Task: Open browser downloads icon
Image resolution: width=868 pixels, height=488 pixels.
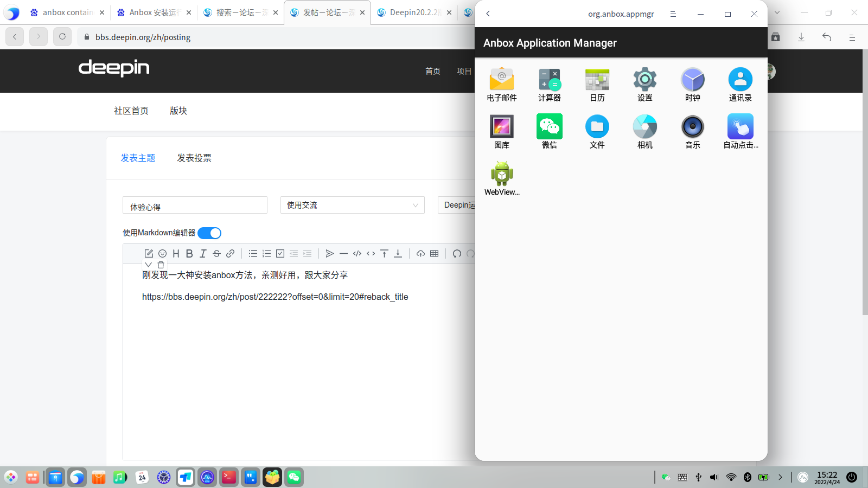Action: tap(801, 37)
